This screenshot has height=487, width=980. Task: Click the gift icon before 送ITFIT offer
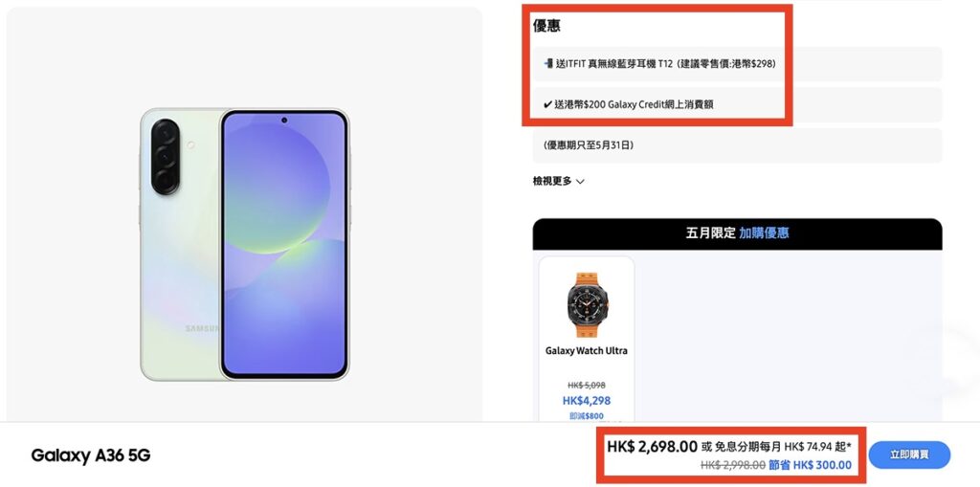point(548,63)
